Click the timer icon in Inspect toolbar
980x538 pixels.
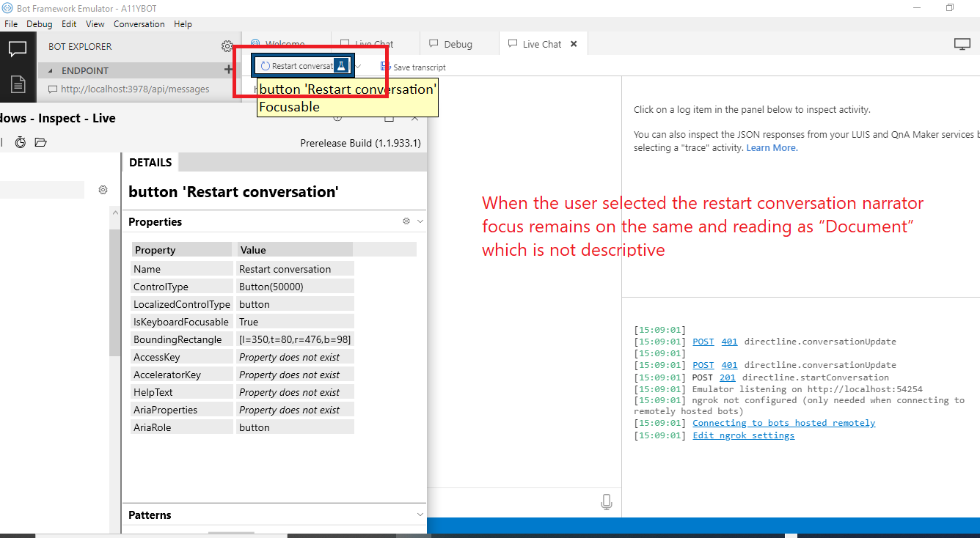(20, 142)
